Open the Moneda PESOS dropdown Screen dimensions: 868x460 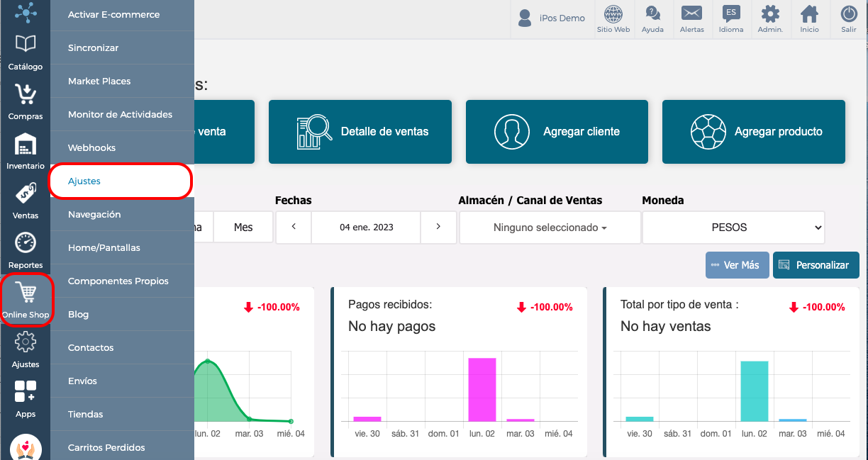click(x=734, y=228)
